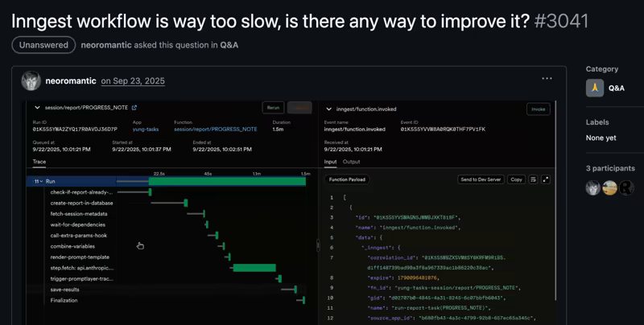Click neoromantic's avatar beside the post
644x325 pixels.
click(x=31, y=80)
